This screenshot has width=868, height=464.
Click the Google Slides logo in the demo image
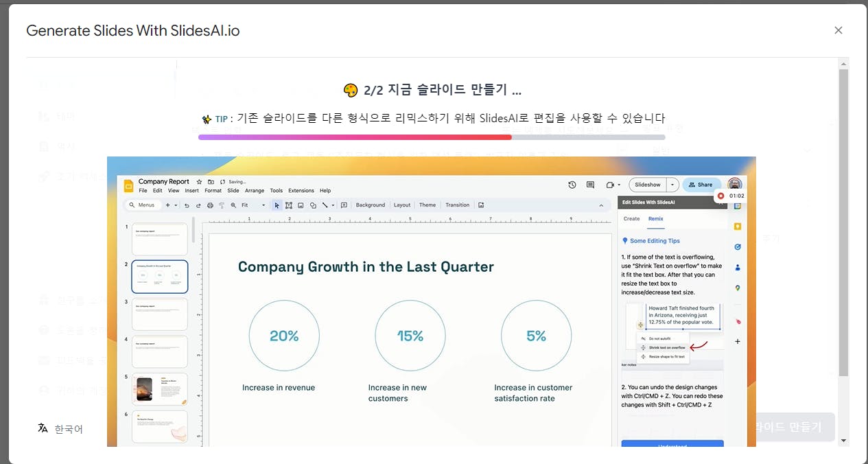point(128,186)
